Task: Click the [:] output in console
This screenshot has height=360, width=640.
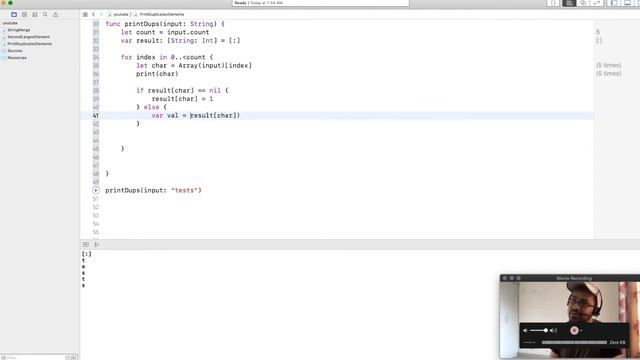Action: [x=87, y=254]
